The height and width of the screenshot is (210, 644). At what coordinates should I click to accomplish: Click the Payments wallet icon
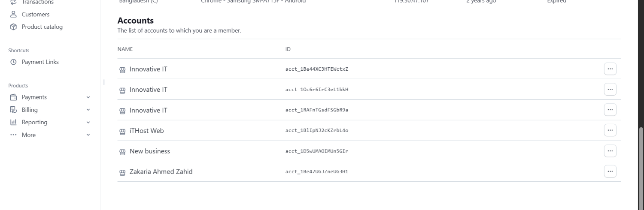[13, 97]
